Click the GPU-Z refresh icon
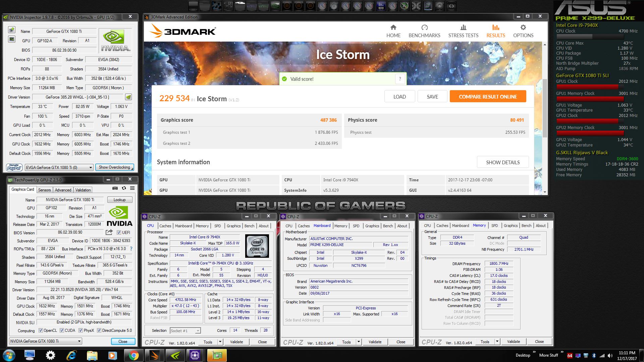Screen dimensions: 644x362 click(x=124, y=188)
